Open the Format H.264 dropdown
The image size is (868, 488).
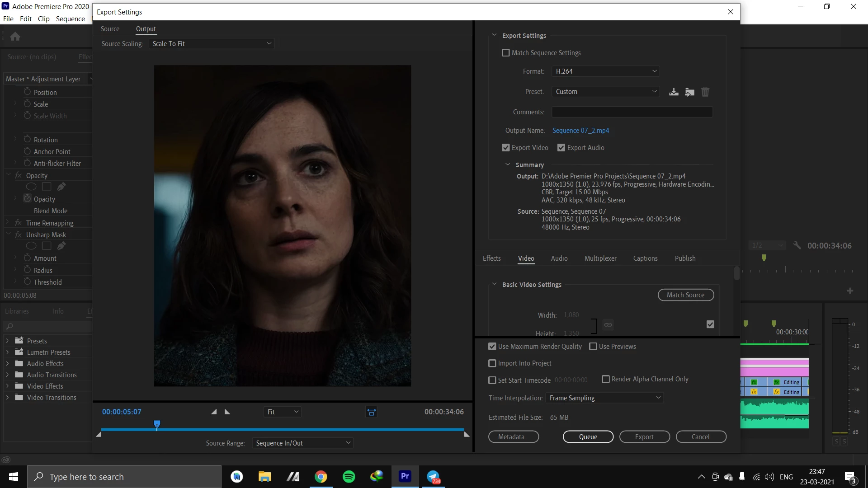point(605,71)
